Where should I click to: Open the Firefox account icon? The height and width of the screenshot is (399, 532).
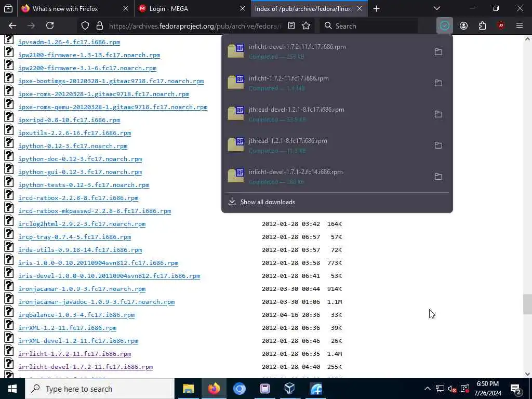coord(463,26)
